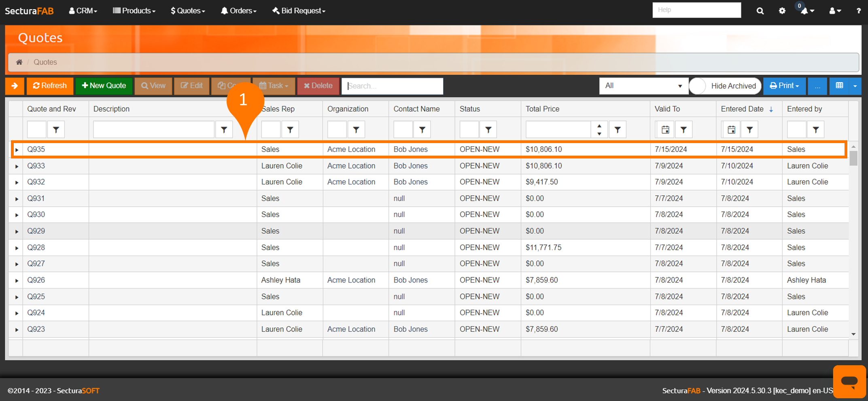This screenshot has height=401, width=868.
Task: Open the Bid Request menu
Action: point(299,11)
